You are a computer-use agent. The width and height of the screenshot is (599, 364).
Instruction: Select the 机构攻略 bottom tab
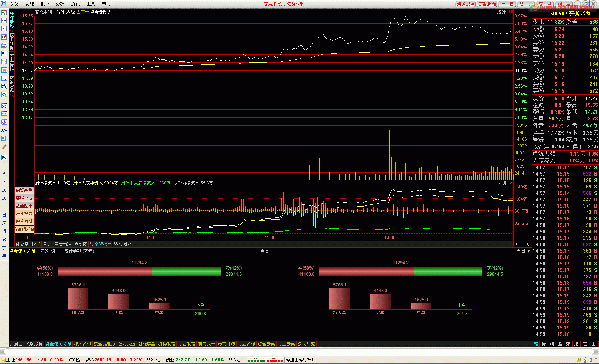point(167,344)
